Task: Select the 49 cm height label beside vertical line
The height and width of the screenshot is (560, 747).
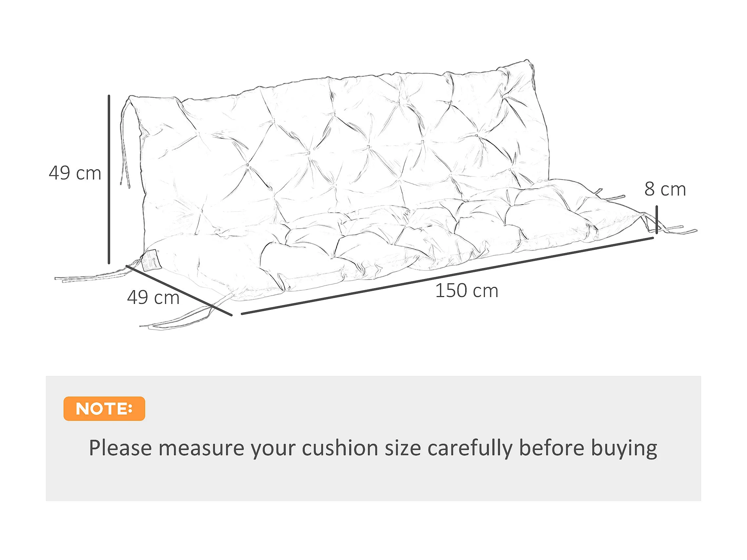Action: [75, 173]
